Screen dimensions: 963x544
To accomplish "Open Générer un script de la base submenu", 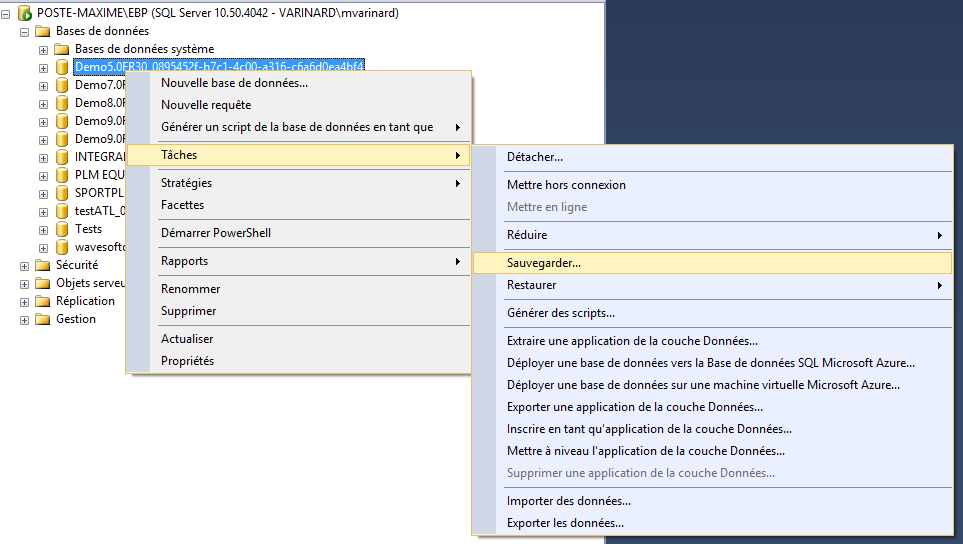I will coord(298,127).
